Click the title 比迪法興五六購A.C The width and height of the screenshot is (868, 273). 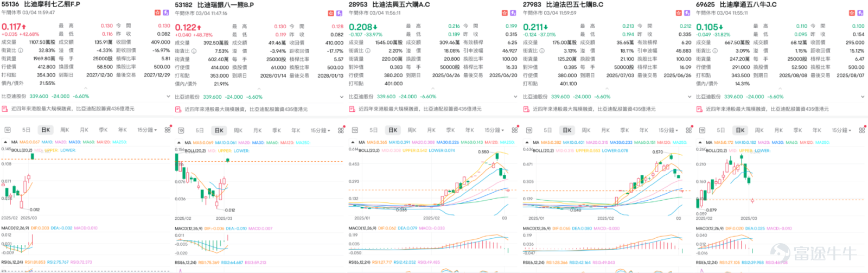pyautogui.click(x=401, y=4)
